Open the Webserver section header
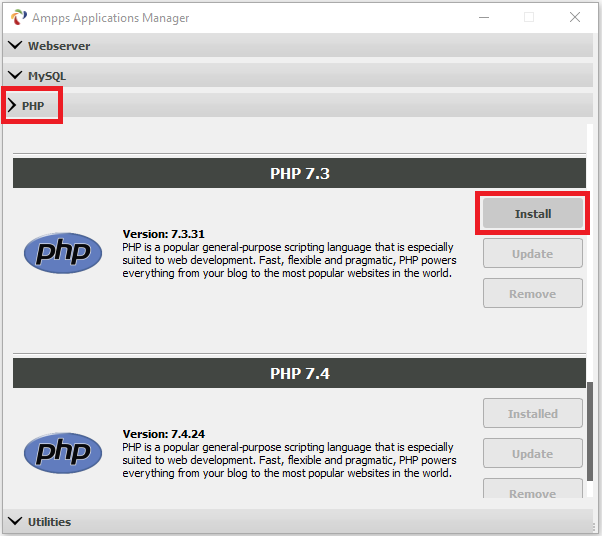 pos(298,45)
